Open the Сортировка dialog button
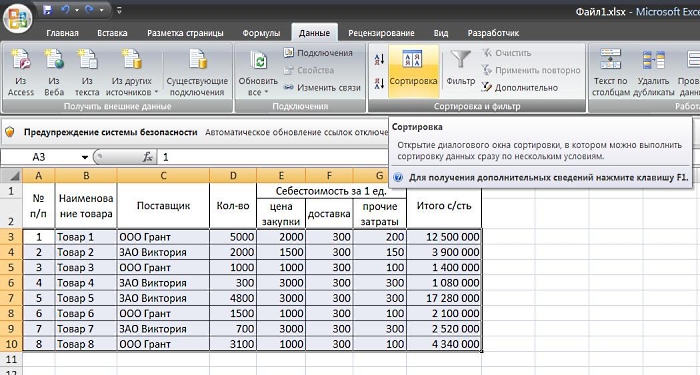Screen dimensions: 700x375 [x=413, y=71]
